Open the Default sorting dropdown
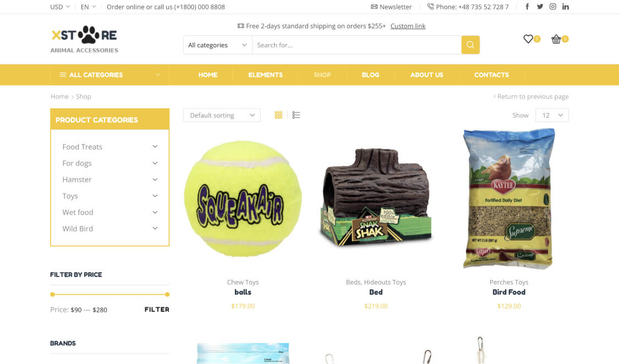 [222, 115]
